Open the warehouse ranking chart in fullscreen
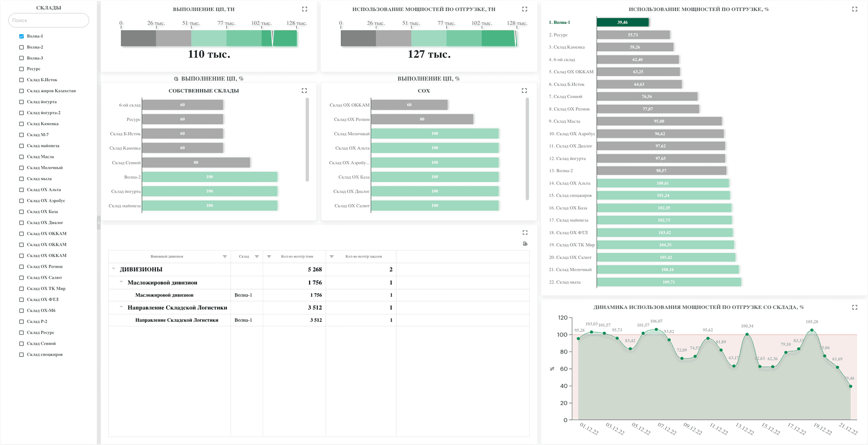Image resolution: width=868 pixels, height=445 pixels. pos(855,9)
